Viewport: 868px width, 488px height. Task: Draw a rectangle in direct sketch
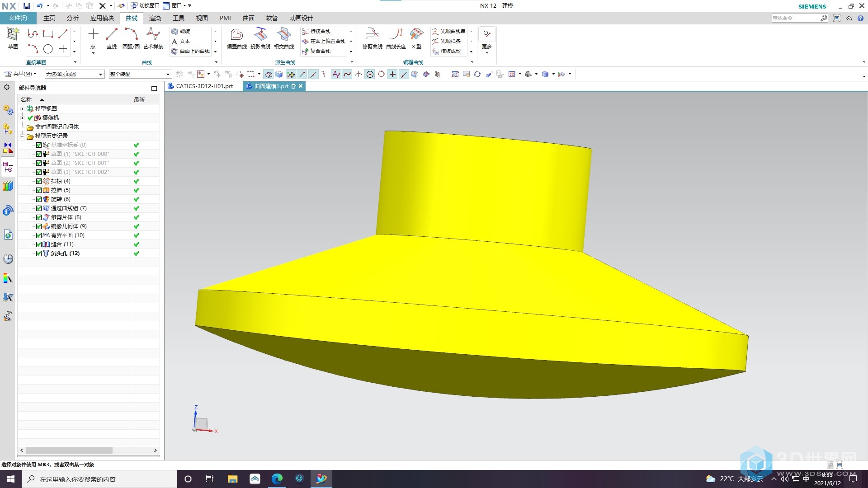[x=48, y=34]
